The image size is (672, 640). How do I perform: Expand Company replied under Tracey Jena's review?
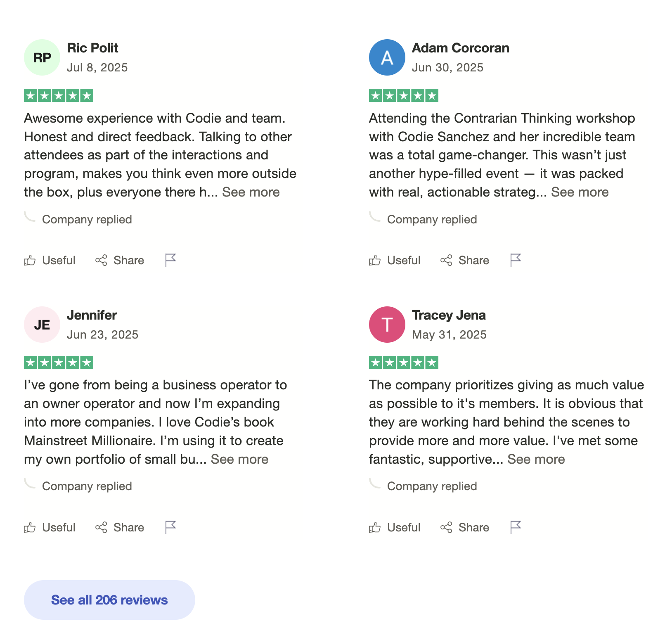[x=432, y=486]
